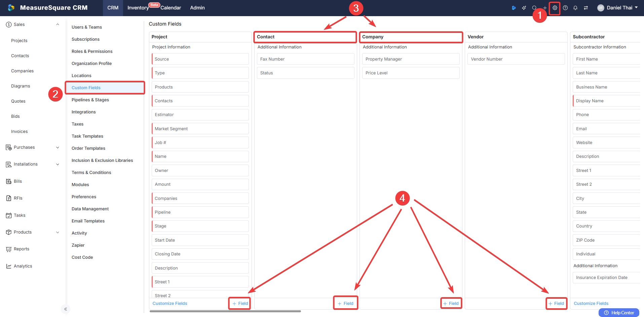Open Invoices in the sidebar

tap(20, 132)
